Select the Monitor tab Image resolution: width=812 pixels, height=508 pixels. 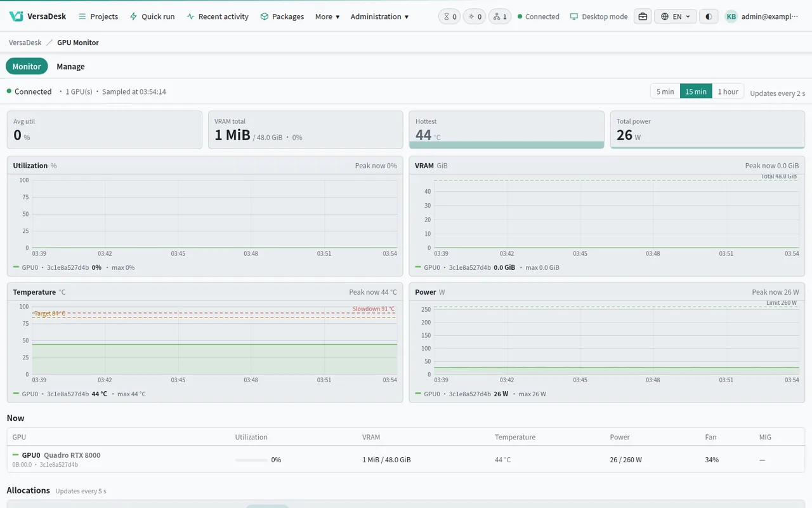pyautogui.click(x=27, y=67)
